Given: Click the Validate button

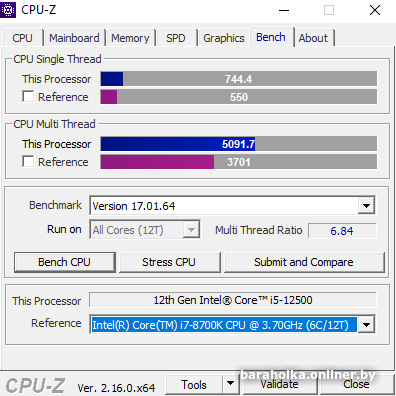Looking at the screenshot, I should [x=279, y=385].
